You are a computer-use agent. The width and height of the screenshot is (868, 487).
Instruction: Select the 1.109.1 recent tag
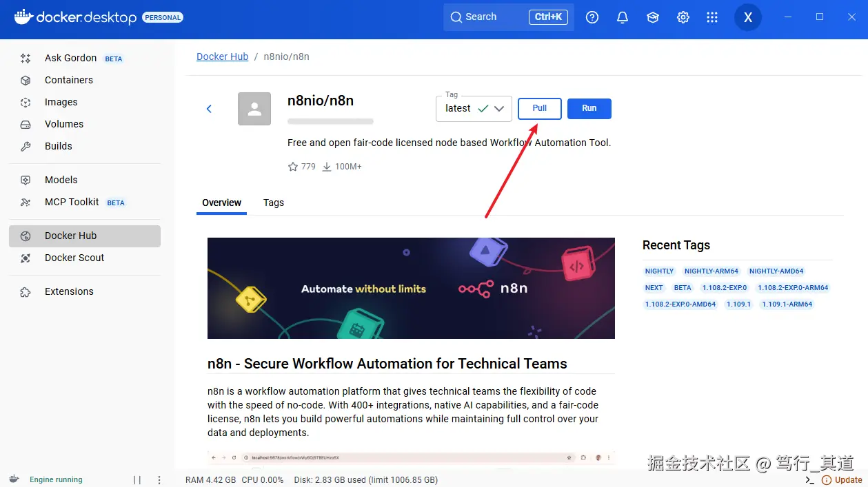[x=738, y=304]
